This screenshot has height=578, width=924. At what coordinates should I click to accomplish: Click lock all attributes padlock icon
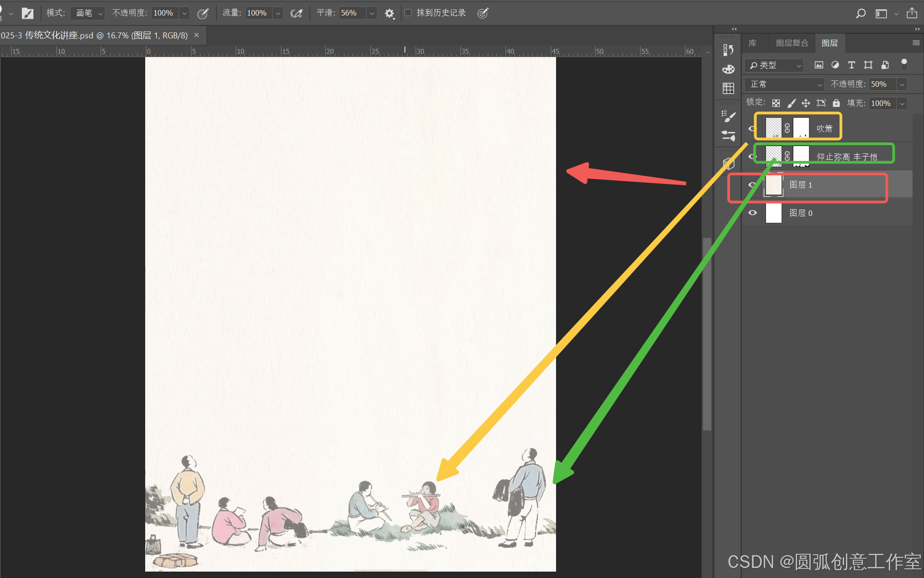(x=836, y=103)
